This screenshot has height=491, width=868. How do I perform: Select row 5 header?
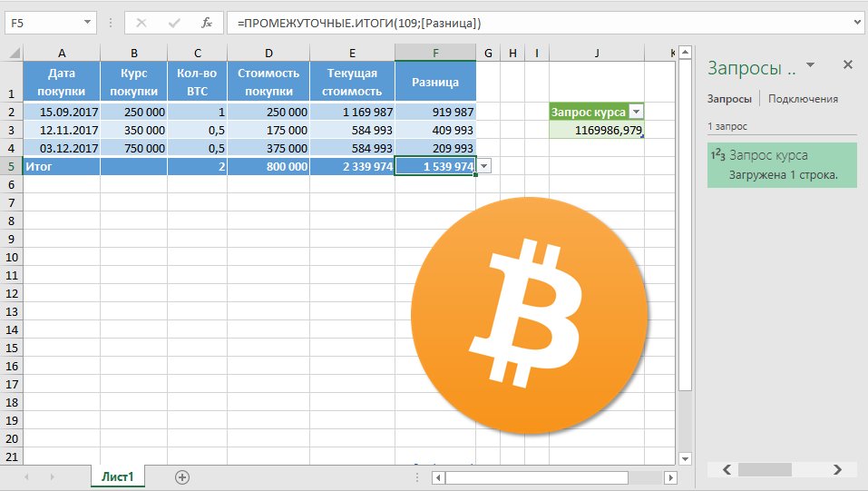pos(11,166)
